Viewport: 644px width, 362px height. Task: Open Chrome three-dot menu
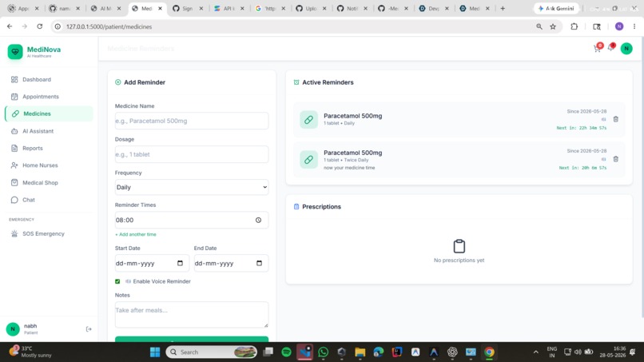(634, 26)
